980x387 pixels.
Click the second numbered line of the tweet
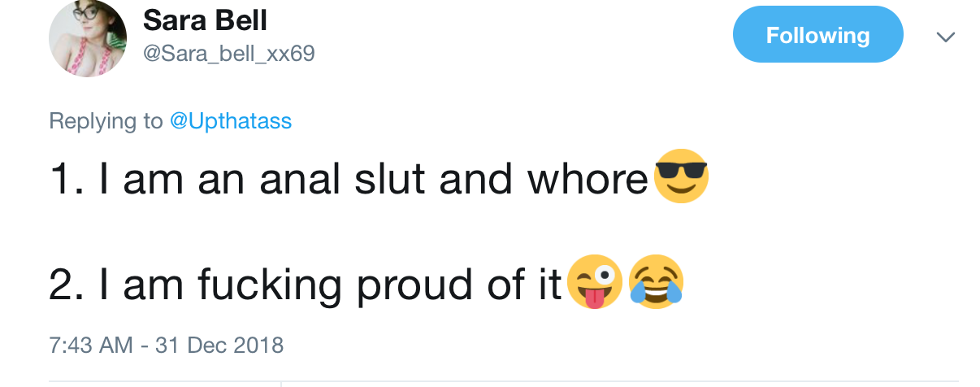(306, 284)
